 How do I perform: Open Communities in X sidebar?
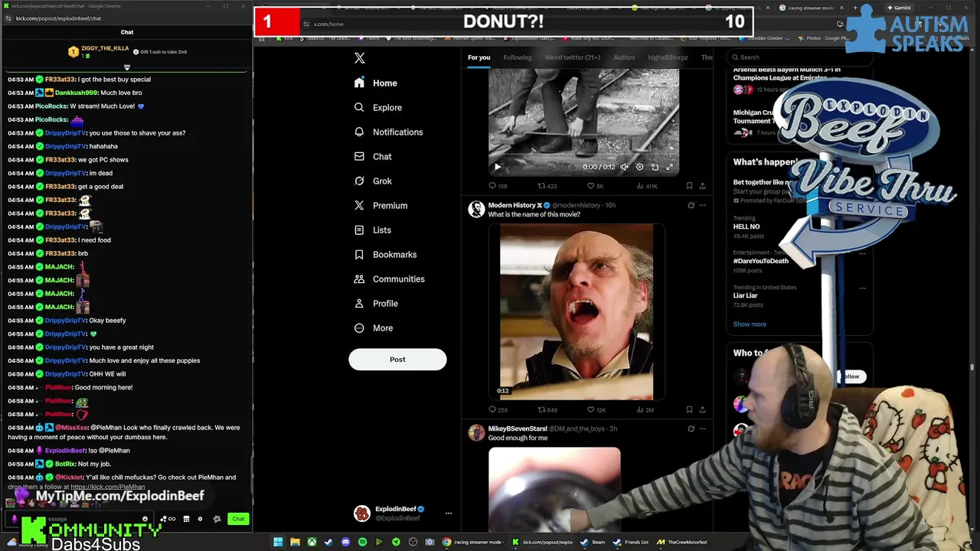(x=389, y=279)
